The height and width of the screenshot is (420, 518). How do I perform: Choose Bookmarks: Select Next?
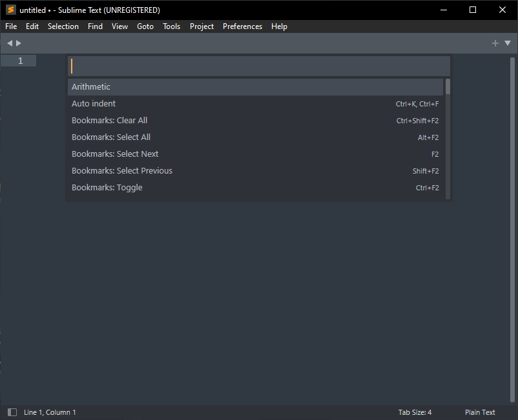click(x=255, y=154)
